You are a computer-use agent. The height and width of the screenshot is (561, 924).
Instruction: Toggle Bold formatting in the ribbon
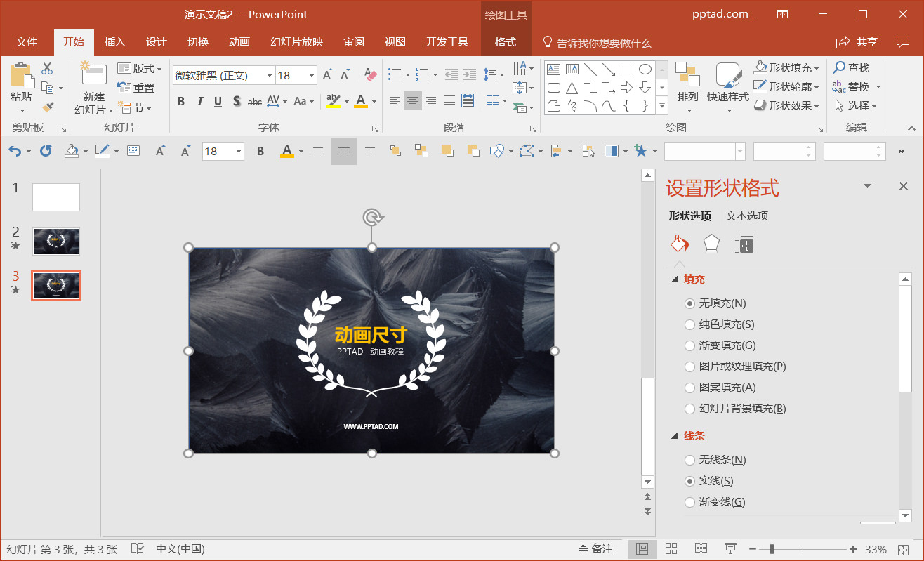(181, 101)
